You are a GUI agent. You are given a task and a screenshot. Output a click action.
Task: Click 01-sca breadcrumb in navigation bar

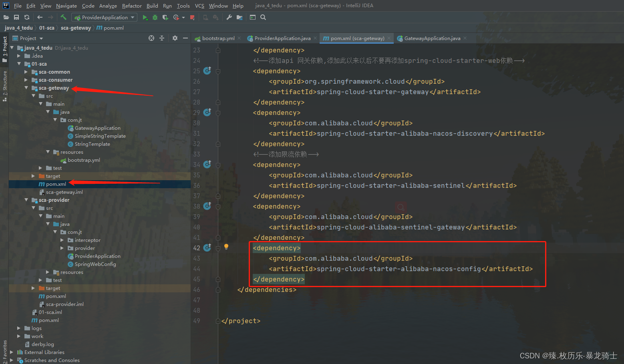(x=46, y=28)
